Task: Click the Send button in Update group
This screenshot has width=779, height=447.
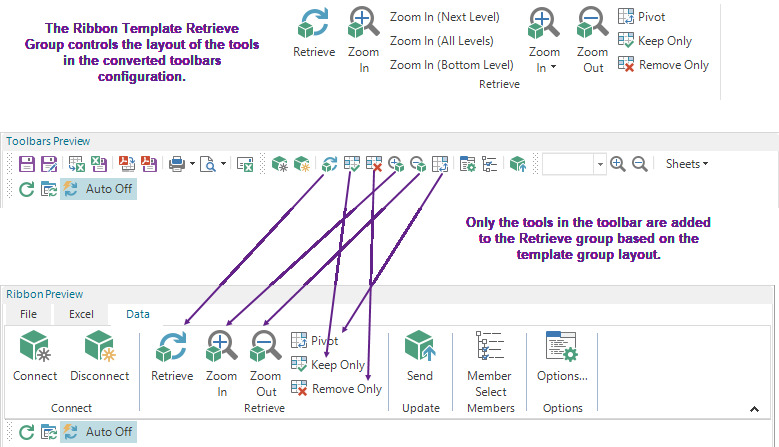Action: (x=420, y=356)
